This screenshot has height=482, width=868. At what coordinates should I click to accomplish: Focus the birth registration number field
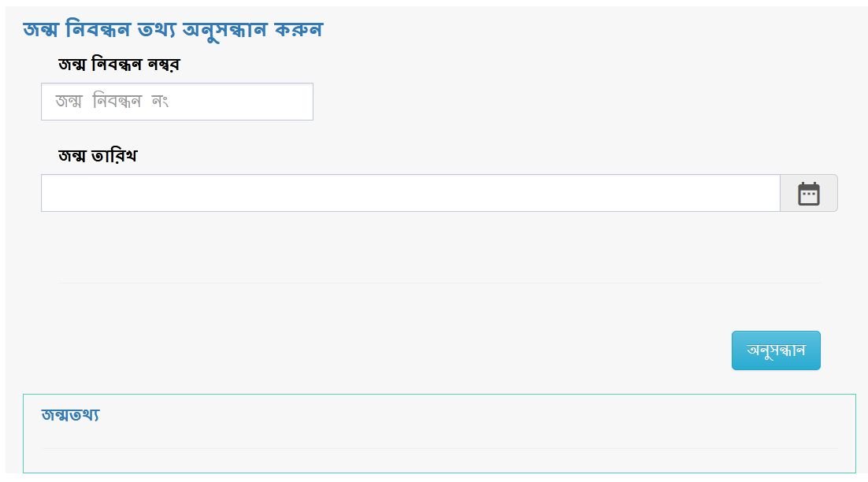176,101
